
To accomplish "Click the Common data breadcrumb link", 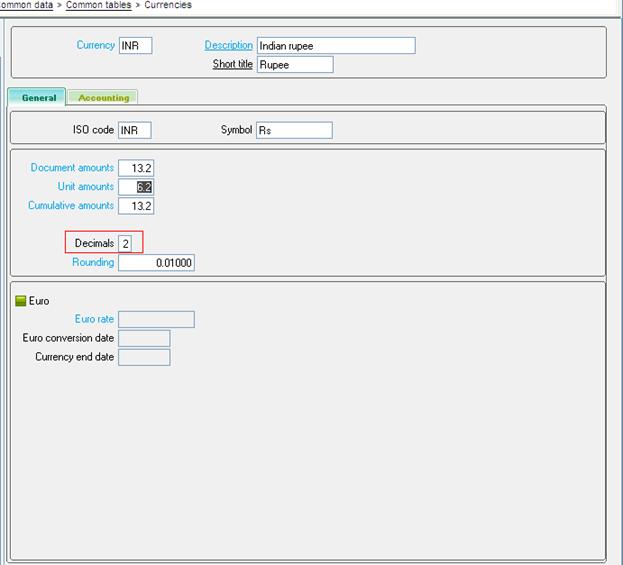I will pos(26,5).
